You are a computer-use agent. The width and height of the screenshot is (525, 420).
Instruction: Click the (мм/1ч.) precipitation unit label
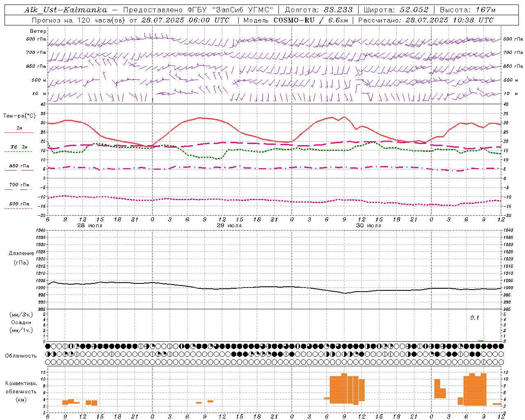[x=21, y=330]
